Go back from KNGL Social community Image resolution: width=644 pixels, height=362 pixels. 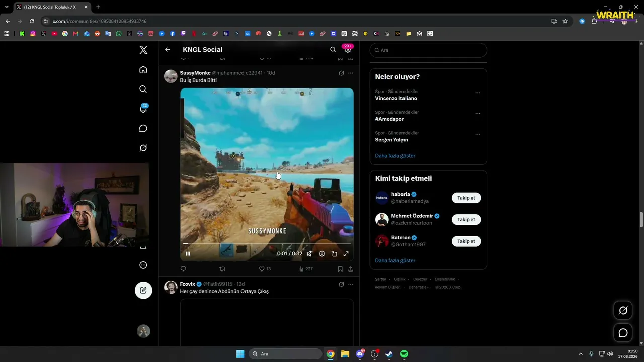point(168,50)
